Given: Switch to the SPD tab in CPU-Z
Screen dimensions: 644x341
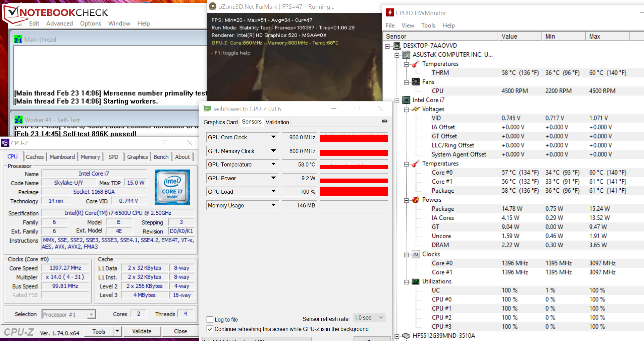Looking at the screenshot, I should tap(113, 157).
